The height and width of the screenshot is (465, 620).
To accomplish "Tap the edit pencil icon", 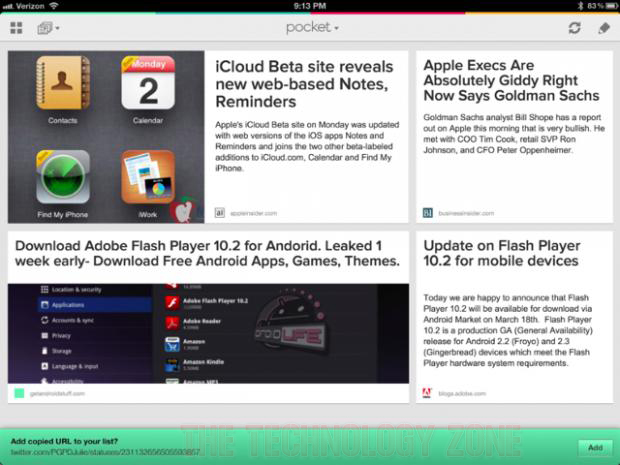I will [604, 28].
